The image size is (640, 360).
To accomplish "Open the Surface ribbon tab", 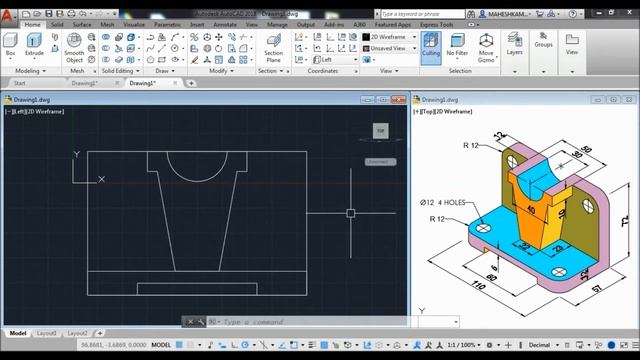I will pos(82,24).
